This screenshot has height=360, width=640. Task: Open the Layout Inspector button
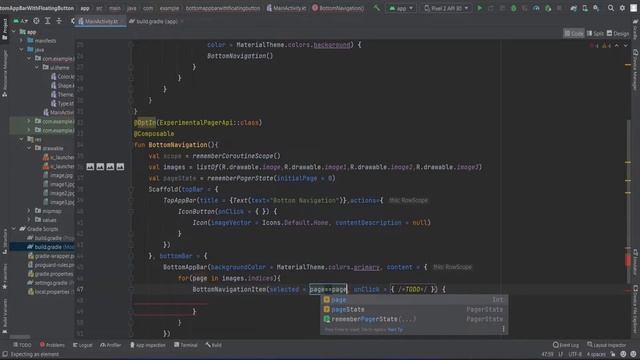click(607, 345)
